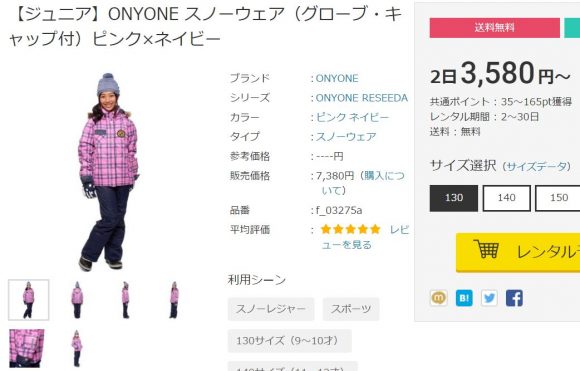Click the スポーツ scene tag
Image resolution: width=580 pixels, height=371 pixels.
(351, 309)
